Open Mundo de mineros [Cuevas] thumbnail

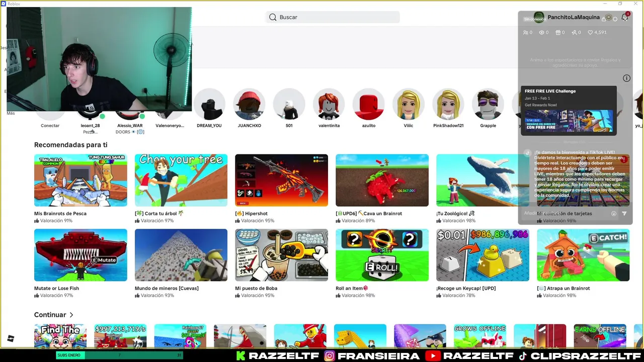click(181, 255)
